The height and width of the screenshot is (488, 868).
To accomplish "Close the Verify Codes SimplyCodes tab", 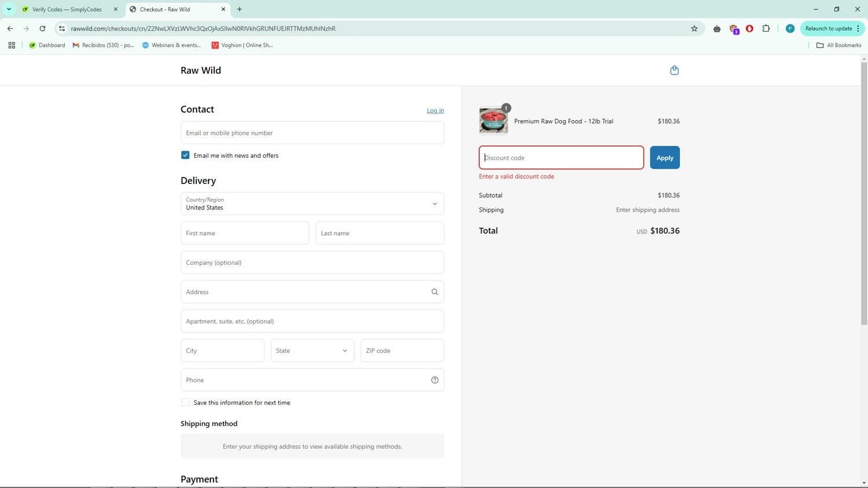I will (116, 9).
